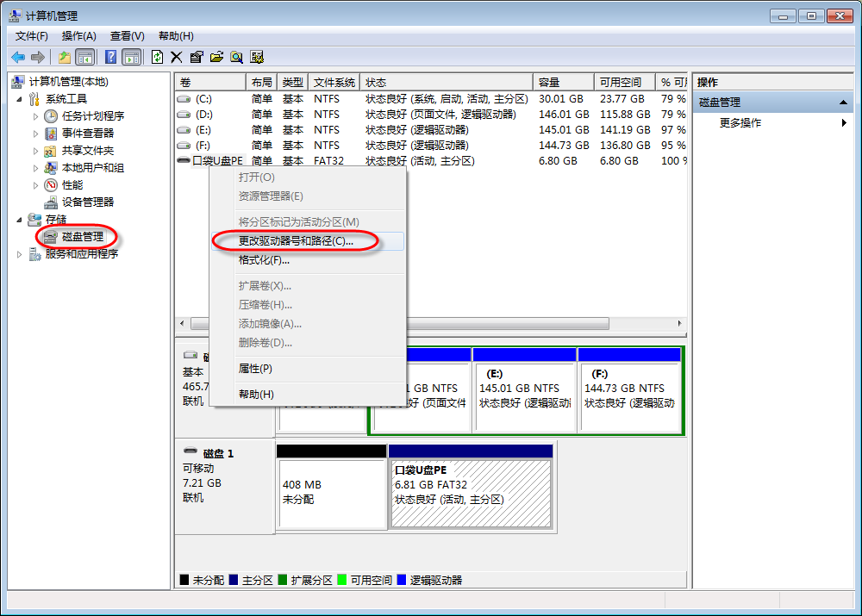Click the Computer Management app icon in title bar
Screen dimensions: 862x616
pyautogui.click(x=15, y=16)
